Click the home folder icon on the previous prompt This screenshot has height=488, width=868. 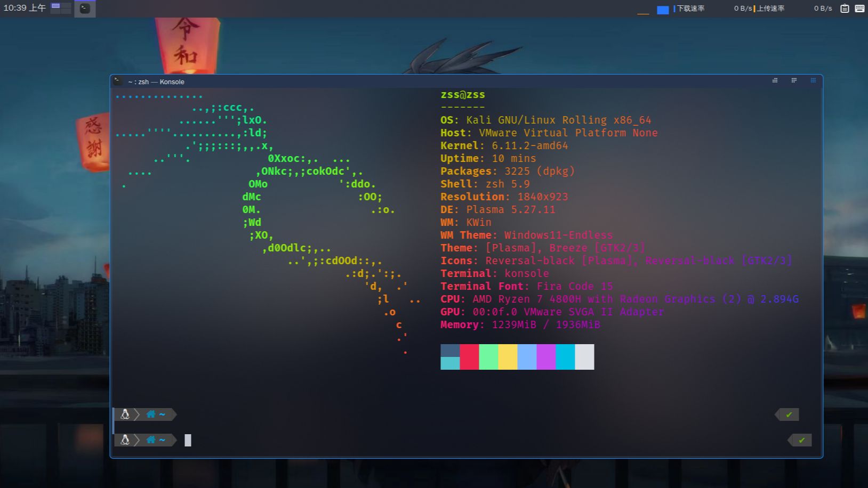(151, 414)
